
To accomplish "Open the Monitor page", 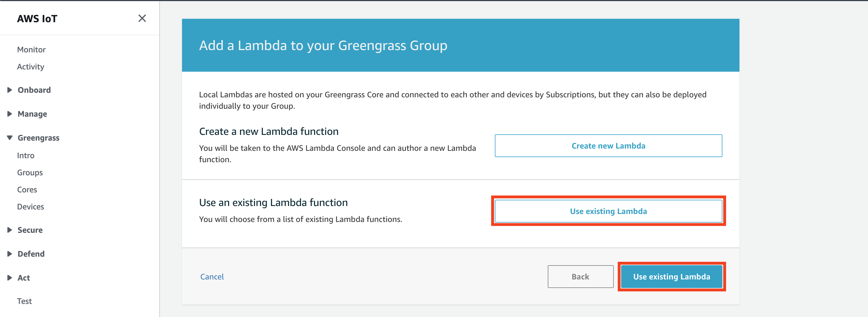I will (31, 50).
